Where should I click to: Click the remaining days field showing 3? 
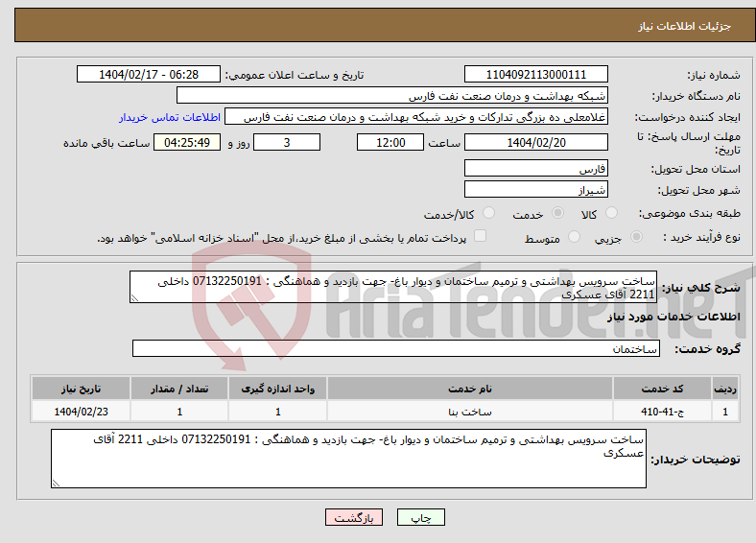[287, 142]
